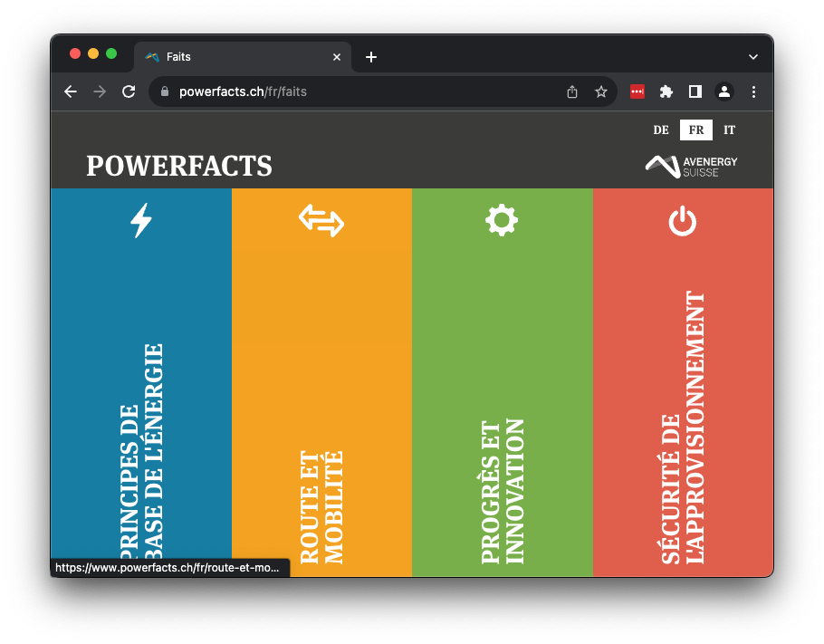Open the browser extensions puzzle icon
The image size is (824, 644).
(x=666, y=91)
